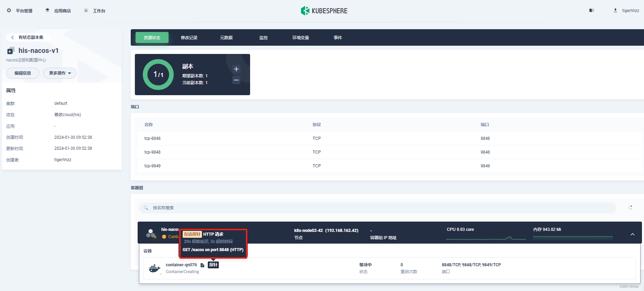Open the 监控 tab
The width and height of the screenshot is (644, 291).
pos(264,37)
